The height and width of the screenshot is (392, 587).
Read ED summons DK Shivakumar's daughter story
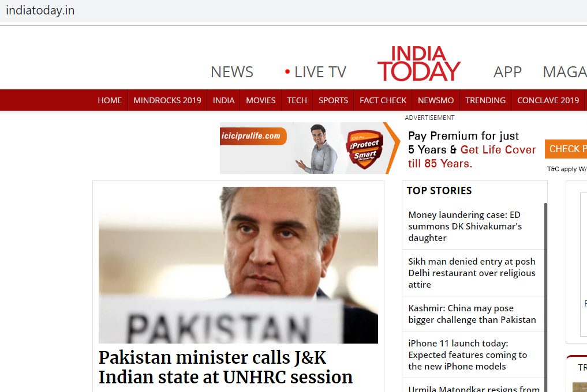point(465,227)
